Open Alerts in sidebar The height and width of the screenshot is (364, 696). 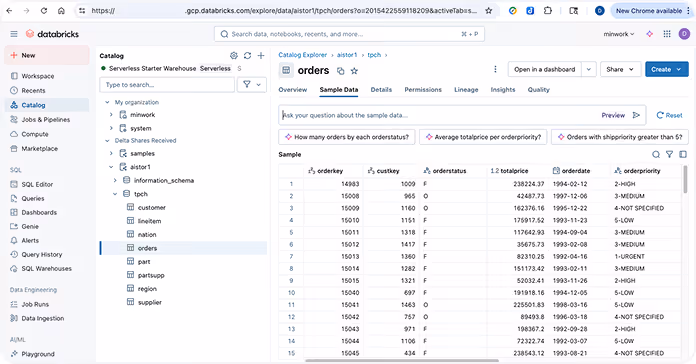click(30, 241)
